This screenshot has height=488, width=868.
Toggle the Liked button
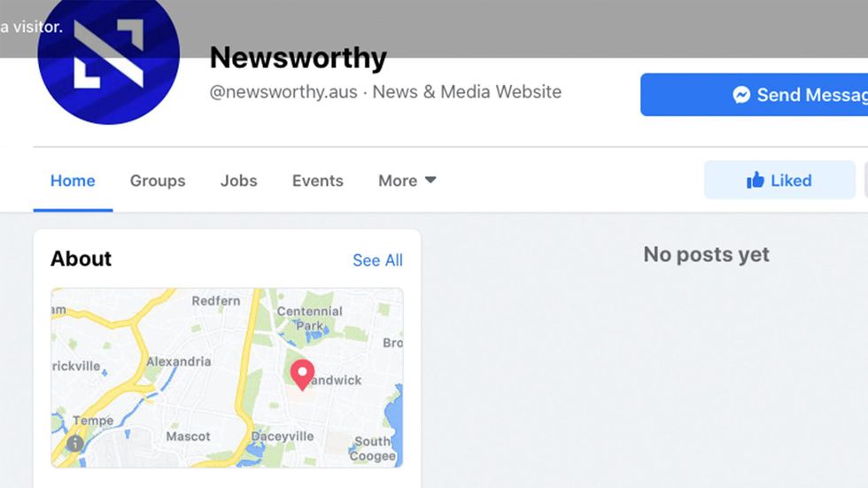click(779, 181)
